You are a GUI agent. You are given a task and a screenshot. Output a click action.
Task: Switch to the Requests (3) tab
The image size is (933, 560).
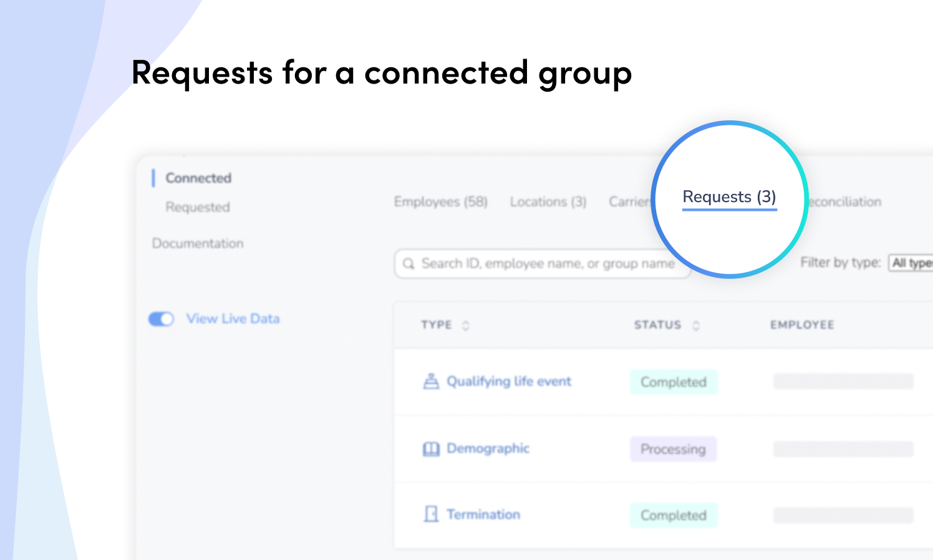click(730, 197)
